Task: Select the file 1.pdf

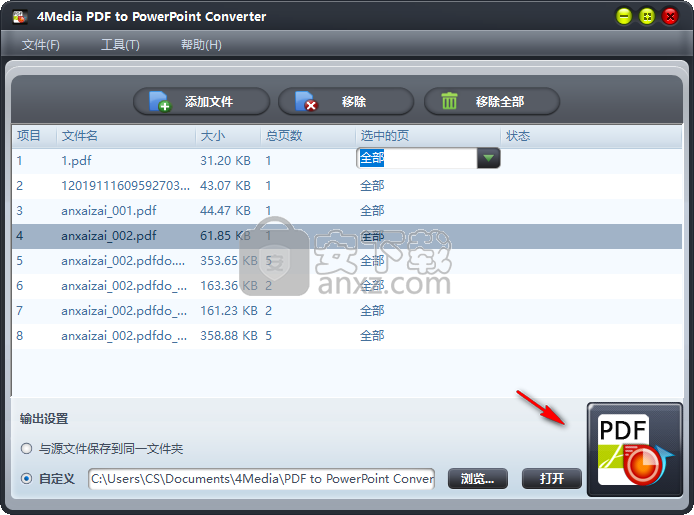Action: click(77, 161)
